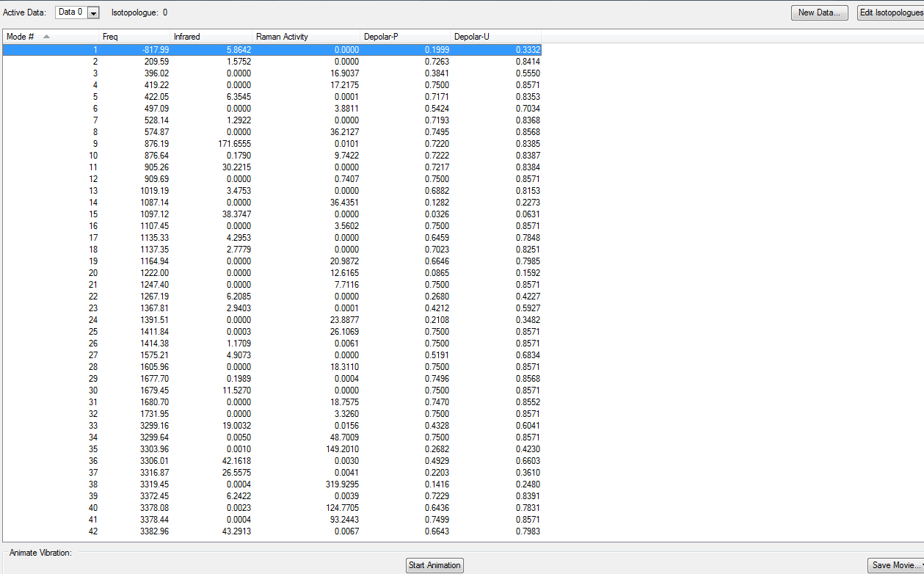Click the Depolar-U column header
Image resolution: width=924 pixels, height=574 pixels.
click(495, 37)
